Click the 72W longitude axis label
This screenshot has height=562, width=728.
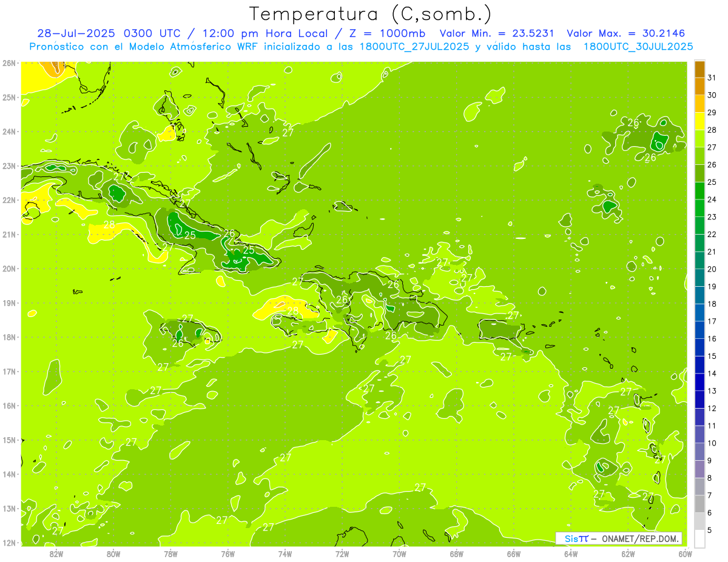coord(342,554)
